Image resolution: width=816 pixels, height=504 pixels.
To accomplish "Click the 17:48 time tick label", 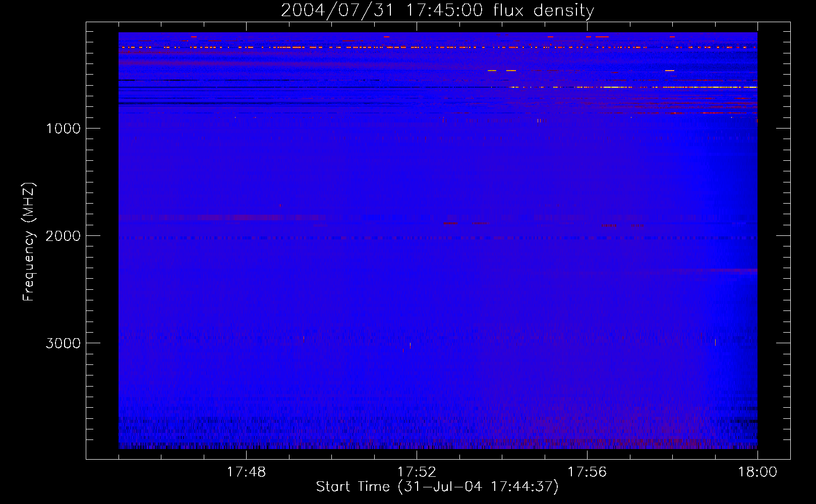I will pyautogui.click(x=246, y=472).
